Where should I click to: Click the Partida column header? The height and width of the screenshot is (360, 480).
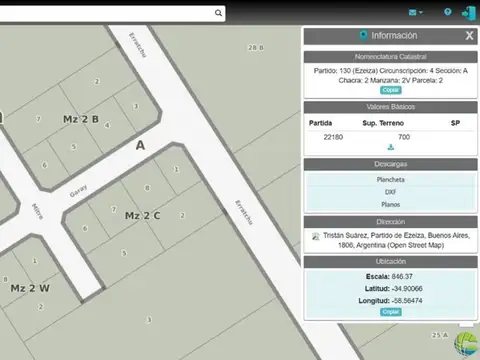tap(320, 123)
